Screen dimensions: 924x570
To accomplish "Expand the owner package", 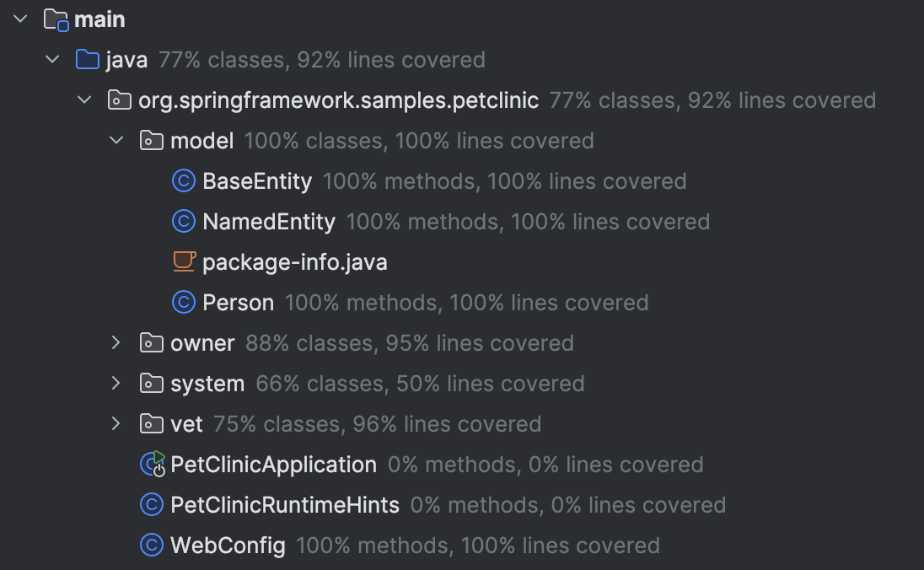I will point(116,342).
